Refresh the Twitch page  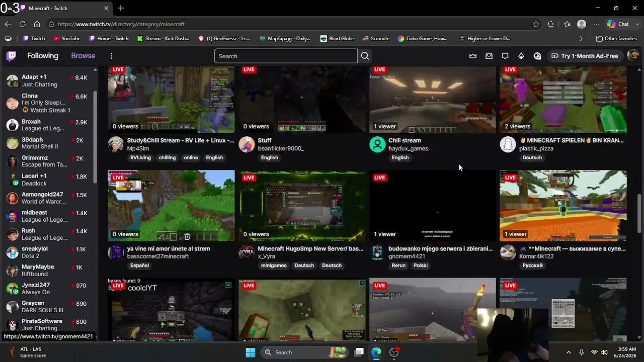(x=23, y=24)
